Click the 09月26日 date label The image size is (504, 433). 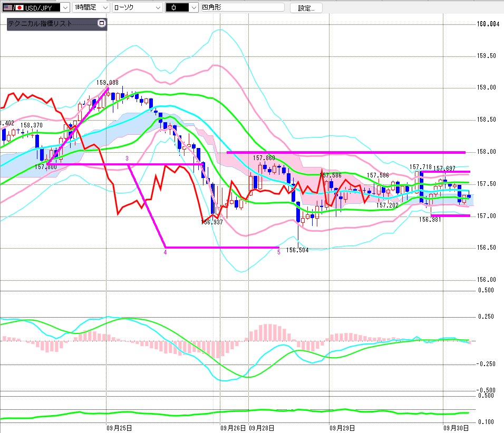(233, 428)
